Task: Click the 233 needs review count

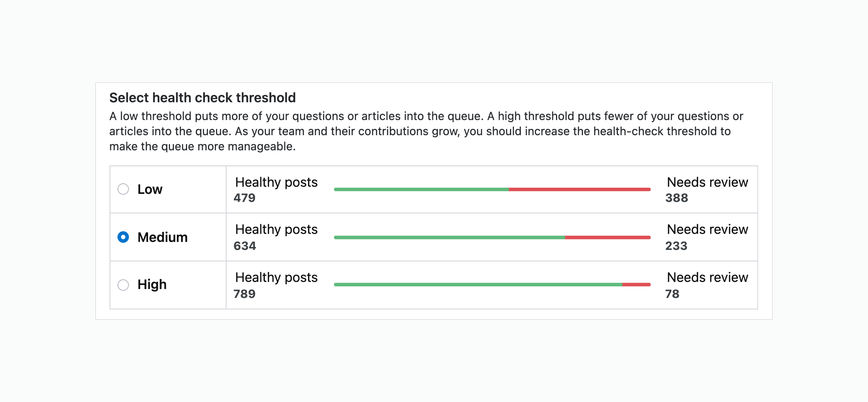Action: click(x=676, y=246)
